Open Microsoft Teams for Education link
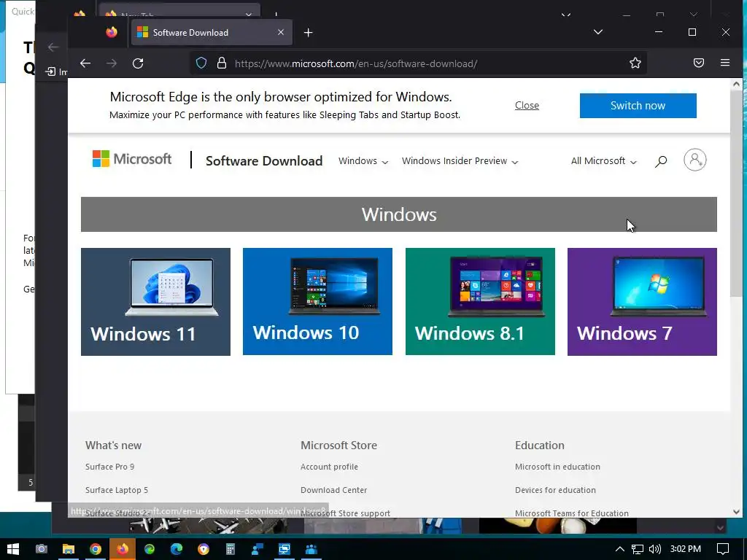The image size is (747, 560). 572,513
